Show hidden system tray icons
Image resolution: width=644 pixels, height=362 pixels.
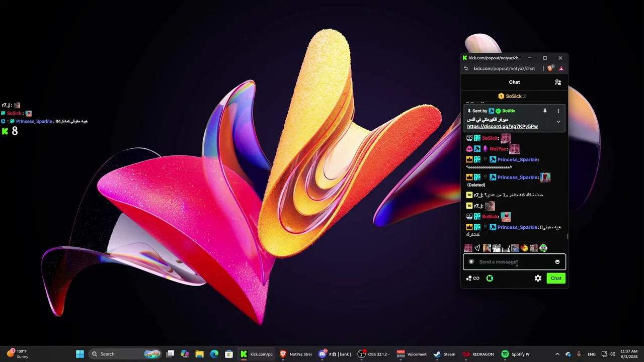coord(557,354)
